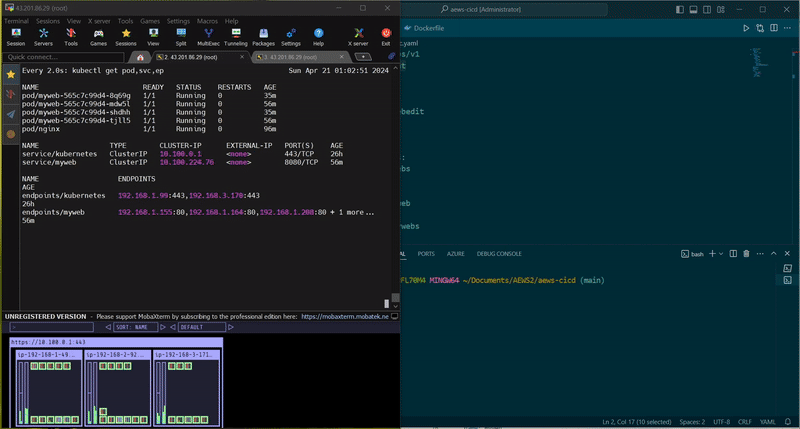
Task: Click Open Changes icon in VS Code editor
Action: click(x=760, y=28)
